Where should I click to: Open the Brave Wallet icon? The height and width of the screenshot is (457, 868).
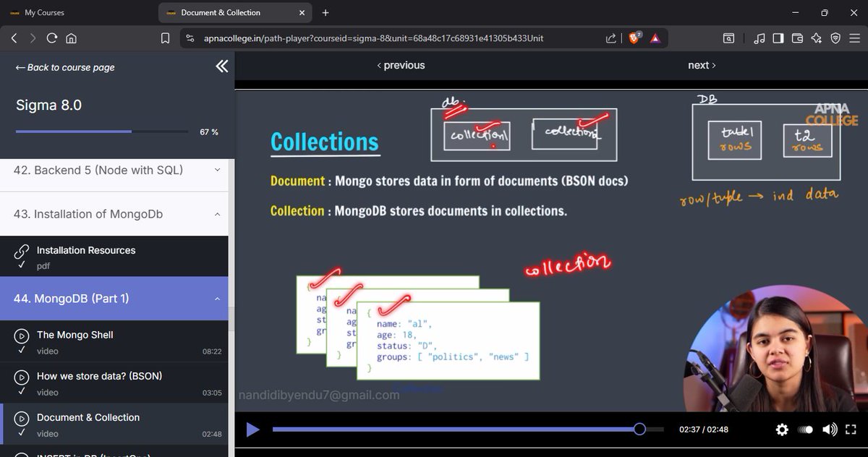coord(796,38)
